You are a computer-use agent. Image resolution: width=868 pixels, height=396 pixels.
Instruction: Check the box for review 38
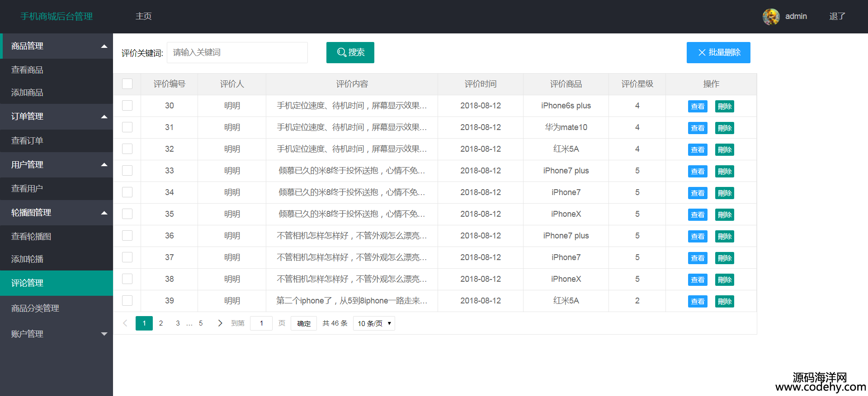coord(127,279)
